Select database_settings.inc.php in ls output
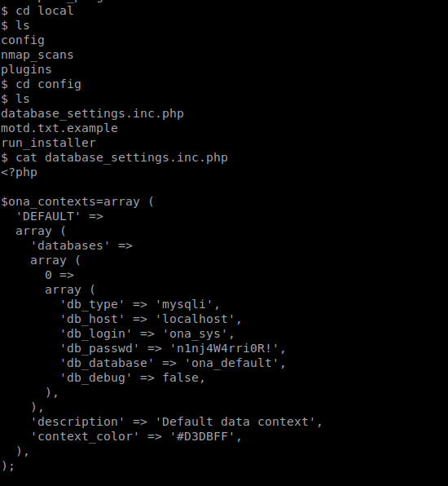 [x=92, y=113]
